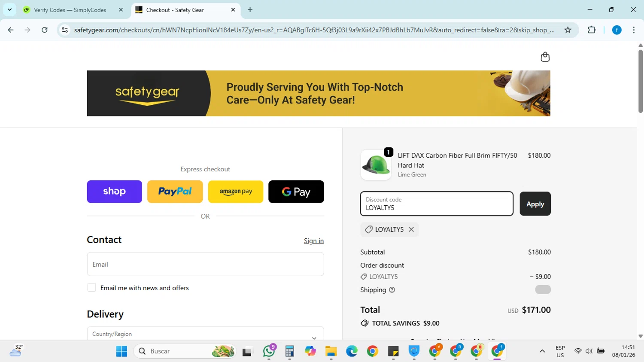Open Chrome's three-dot menu

634,30
